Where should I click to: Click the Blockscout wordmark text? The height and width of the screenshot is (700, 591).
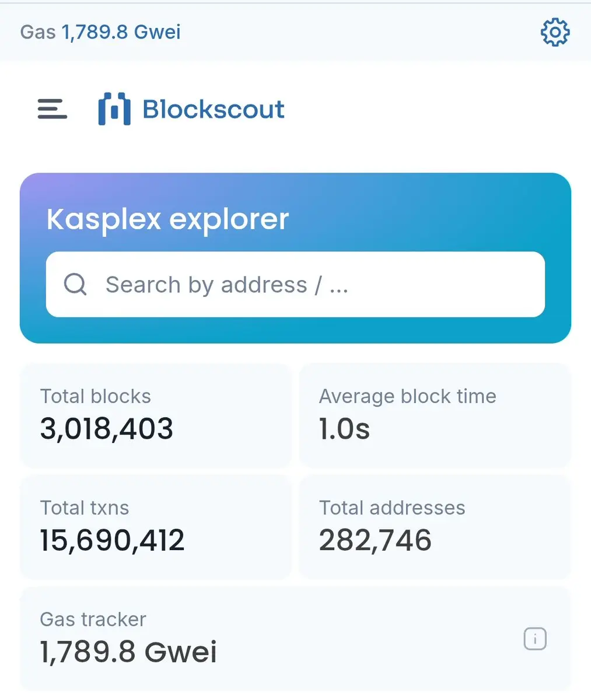pyautogui.click(x=214, y=109)
